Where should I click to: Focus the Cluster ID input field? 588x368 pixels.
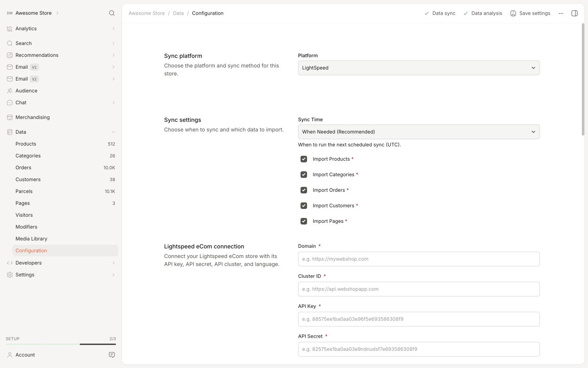point(419,289)
